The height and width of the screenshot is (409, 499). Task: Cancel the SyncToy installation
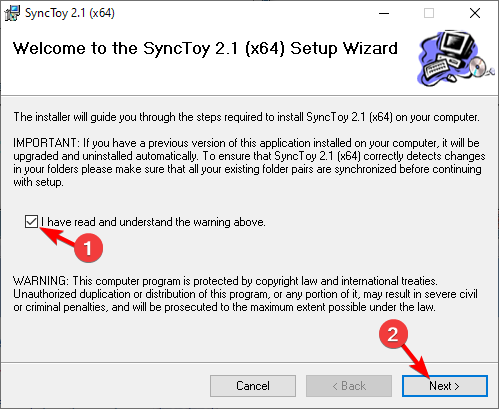(253, 386)
